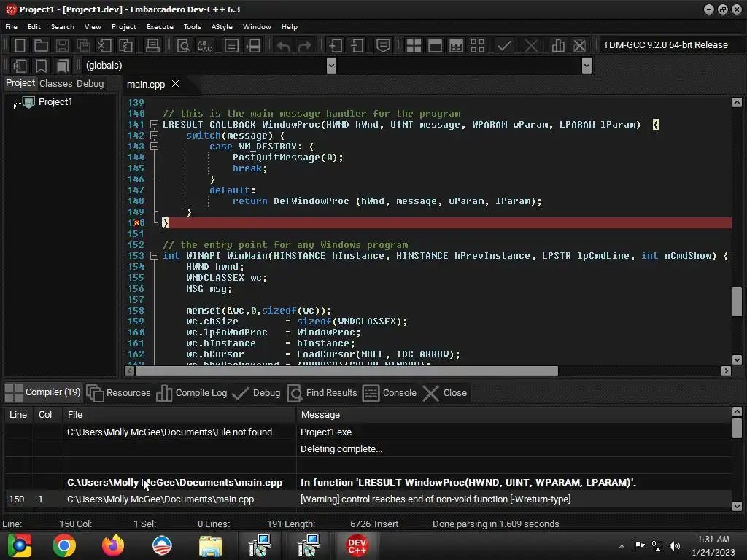Open the AStyle menu

[222, 27]
